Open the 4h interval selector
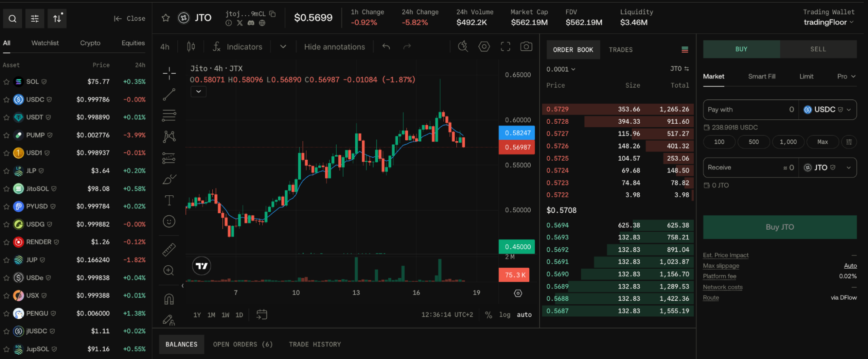The height and width of the screenshot is (359, 868). (x=165, y=47)
